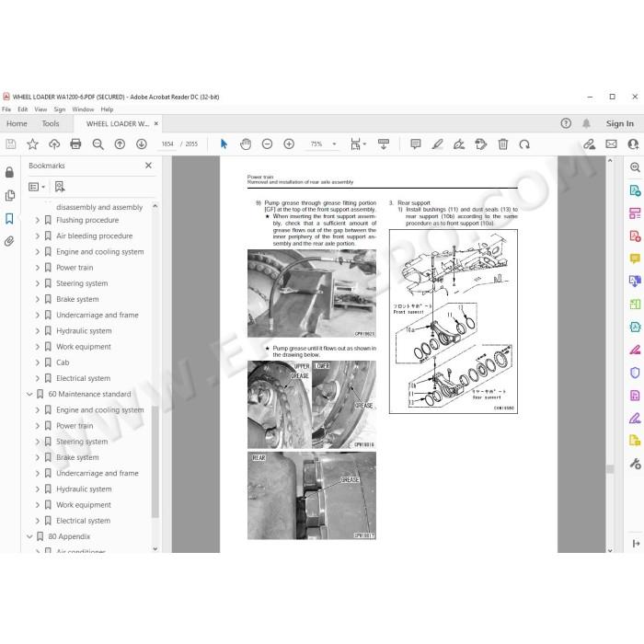Click Sign In button
This screenshot has width=644, height=644.
(620, 123)
